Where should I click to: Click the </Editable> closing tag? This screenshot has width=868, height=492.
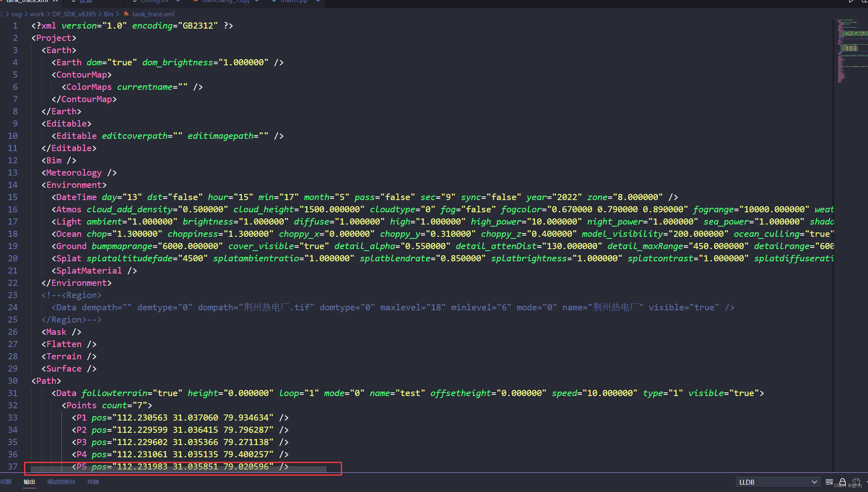click(69, 148)
